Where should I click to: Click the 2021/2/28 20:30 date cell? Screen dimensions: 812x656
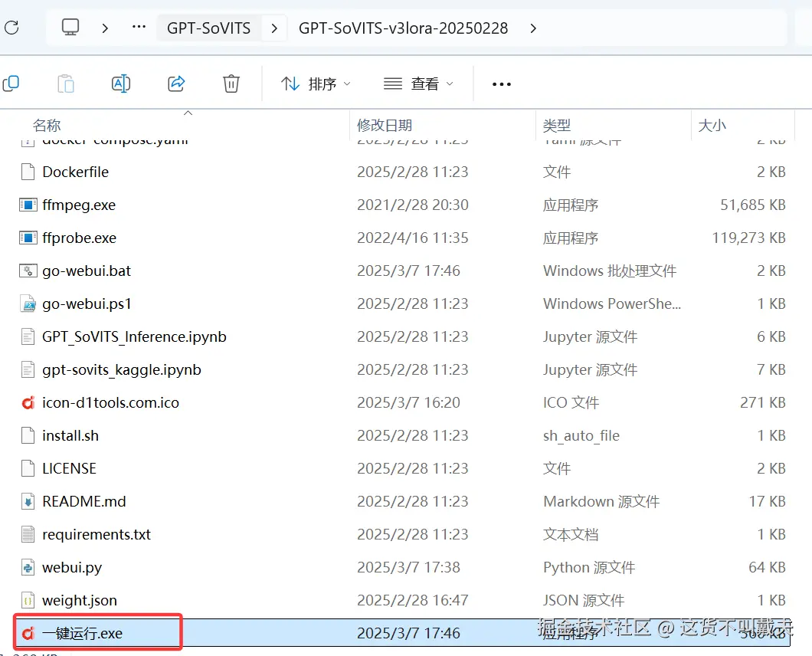point(413,205)
